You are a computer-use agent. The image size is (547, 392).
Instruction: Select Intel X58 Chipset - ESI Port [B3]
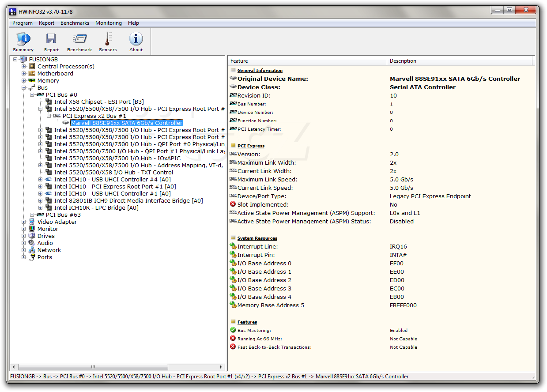click(99, 102)
